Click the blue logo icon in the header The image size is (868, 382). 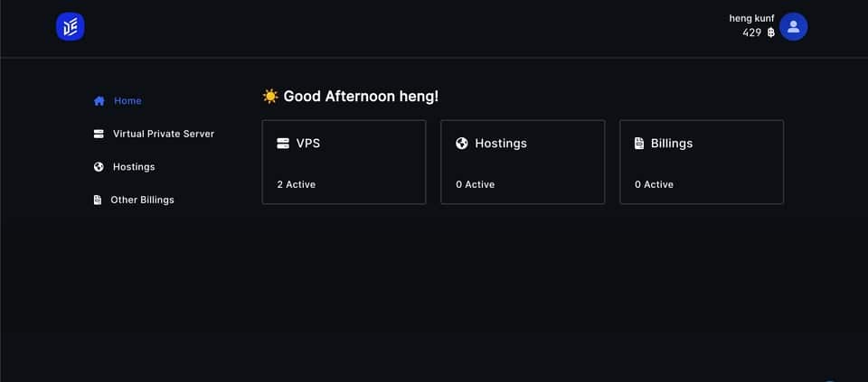click(70, 26)
